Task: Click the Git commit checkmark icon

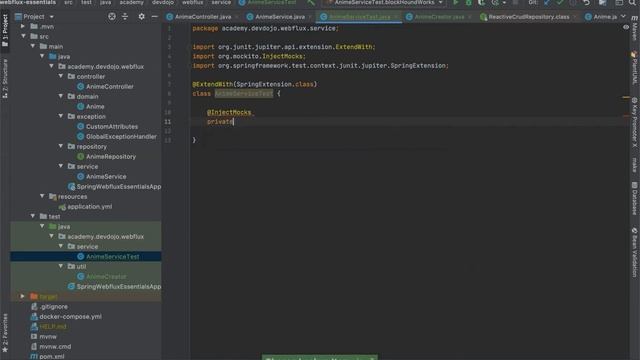Action: click(x=560, y=3)
